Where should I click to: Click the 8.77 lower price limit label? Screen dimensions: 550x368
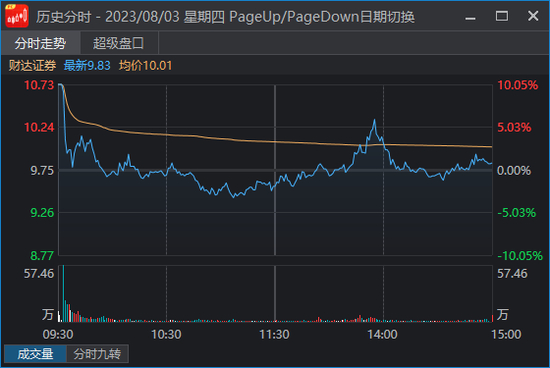click(42, 255)
